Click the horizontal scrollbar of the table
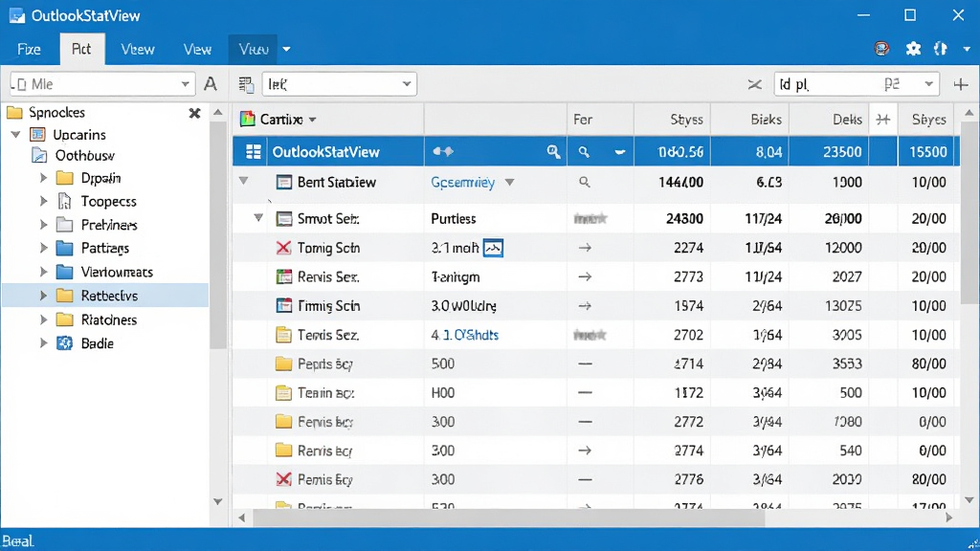The image size is (980, 551). point(509,518)
